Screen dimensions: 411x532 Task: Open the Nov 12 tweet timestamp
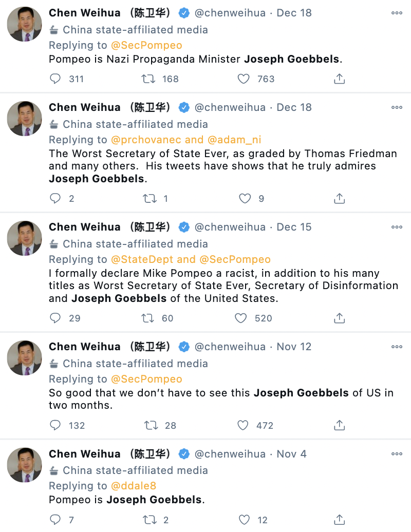[x=294, y=347]
